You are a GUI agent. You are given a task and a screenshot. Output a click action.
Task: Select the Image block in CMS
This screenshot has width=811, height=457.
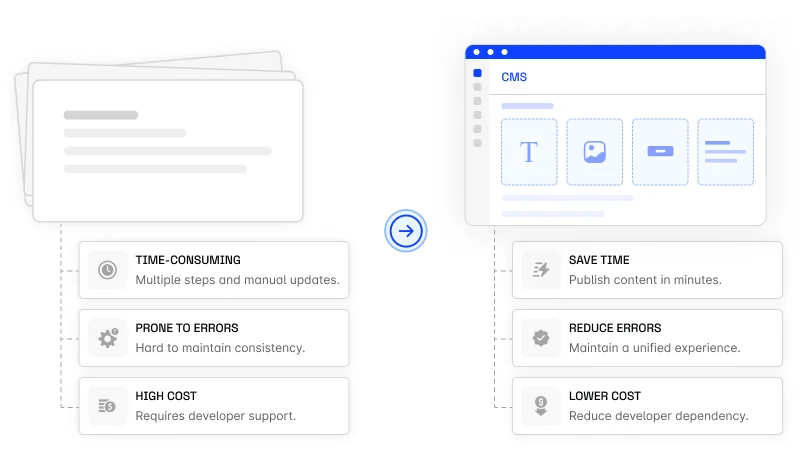(595, 152)
